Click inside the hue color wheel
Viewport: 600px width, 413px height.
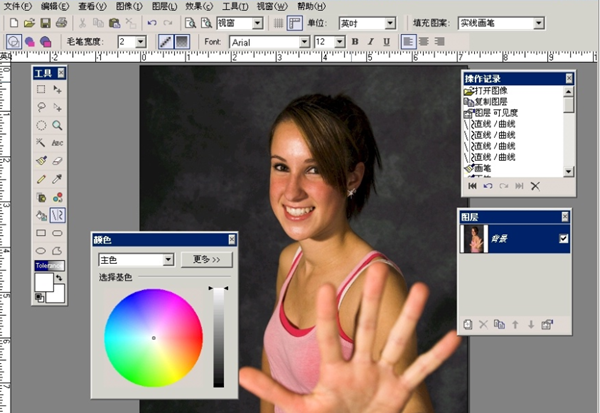click(x=153, y=338)
